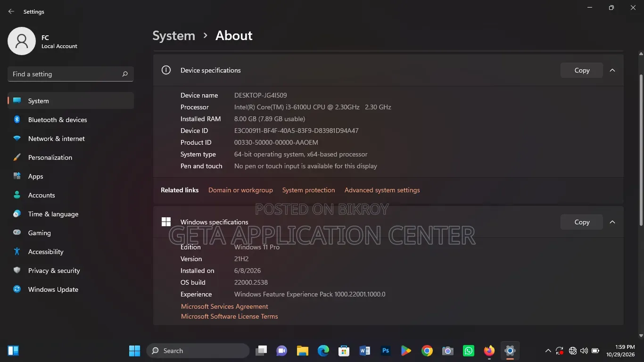Open the Start menu
The height and width of the screenshot is (362, 644).
pyautogui.click(x=135, y=351)
